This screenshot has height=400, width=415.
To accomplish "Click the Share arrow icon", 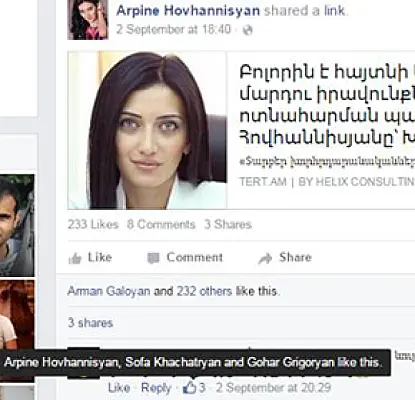I will [x=265, y=258].
